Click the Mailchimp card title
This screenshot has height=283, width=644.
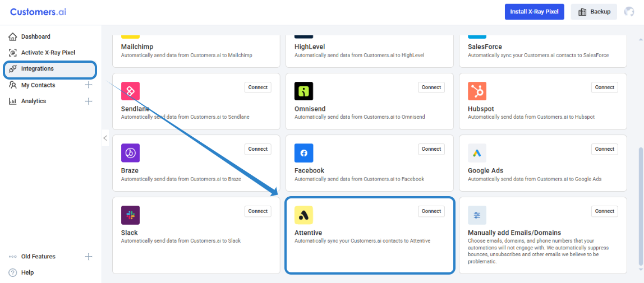[x=137, y=47]
